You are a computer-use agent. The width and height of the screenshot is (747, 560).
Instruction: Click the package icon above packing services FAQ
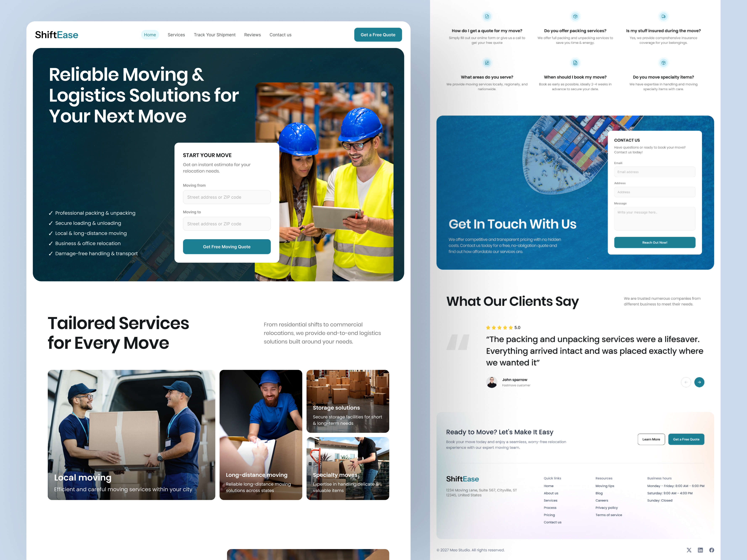click(x=575, y=16)
